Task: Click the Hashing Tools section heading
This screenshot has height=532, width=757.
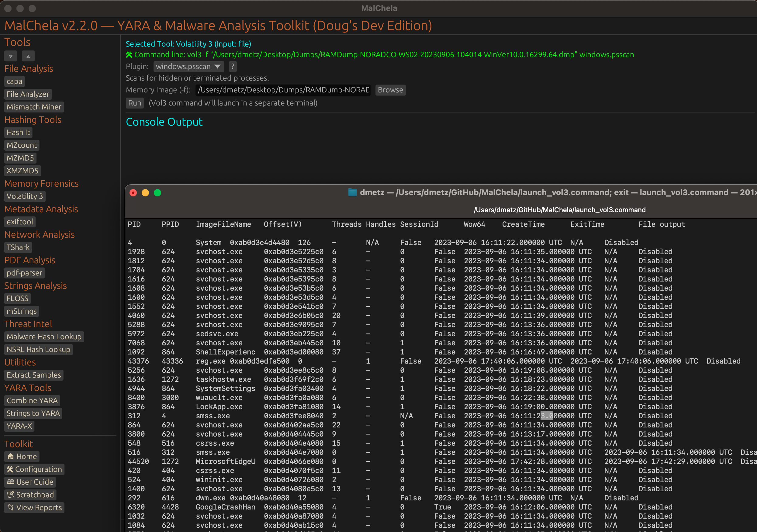Action: pos(33,120)
